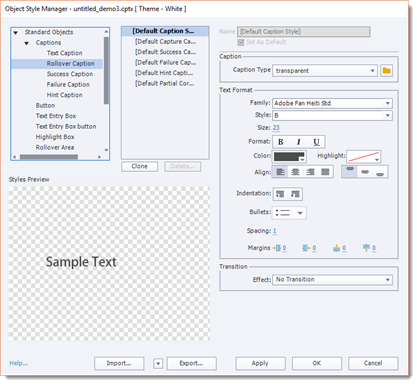Increase text indentation

tap(295, 194)
